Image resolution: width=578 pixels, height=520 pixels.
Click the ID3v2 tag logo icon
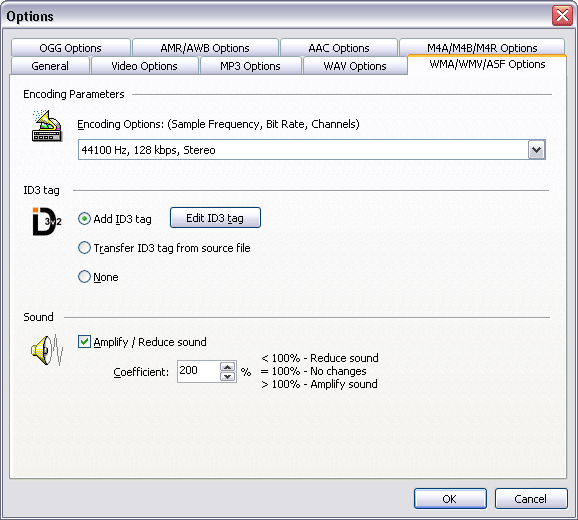coord(46,221)
